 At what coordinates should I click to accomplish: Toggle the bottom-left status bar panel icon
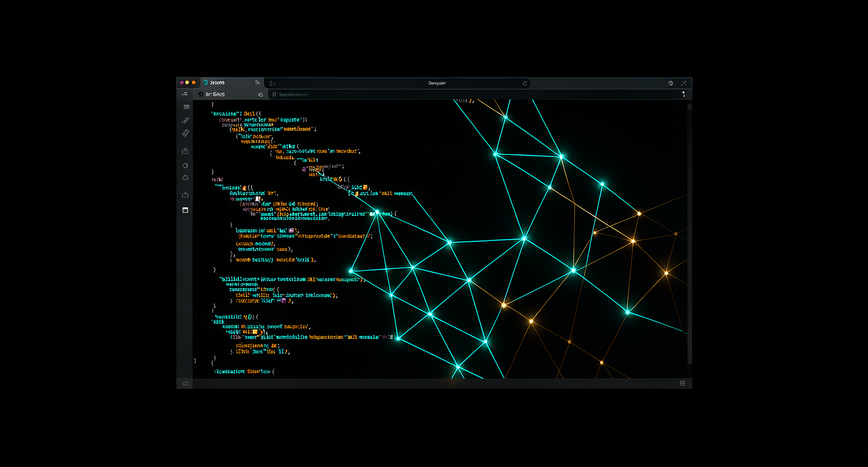coord(185,384)
